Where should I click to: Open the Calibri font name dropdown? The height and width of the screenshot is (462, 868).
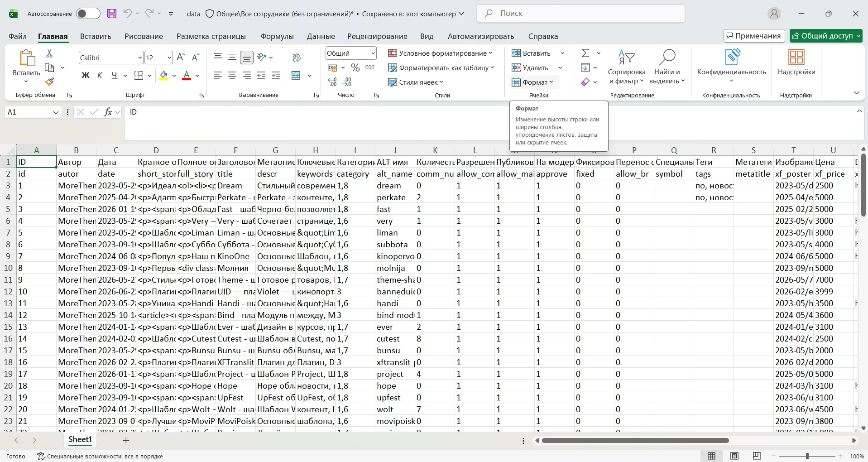pyautogui.click(x=139, y=58)
